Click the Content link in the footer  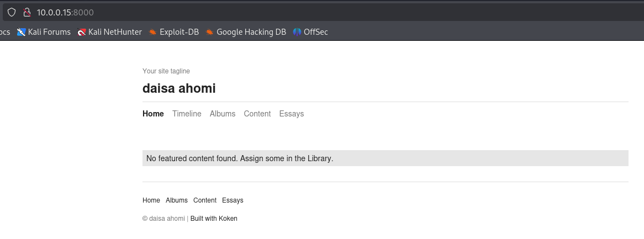tap(205, 200)
